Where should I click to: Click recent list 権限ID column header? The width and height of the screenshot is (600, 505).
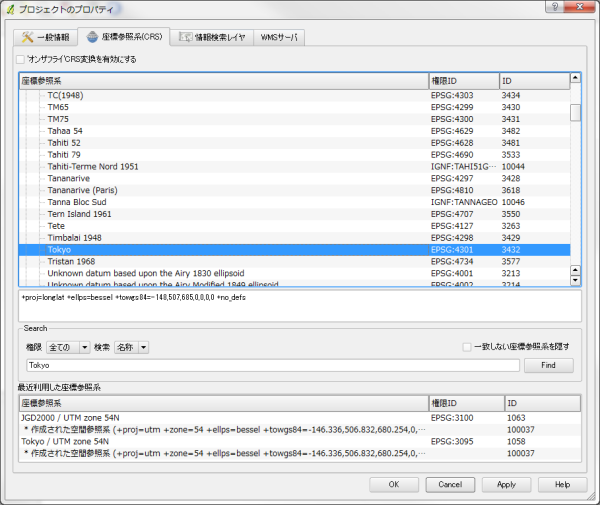pyautogui.click(x=466, y=403)
